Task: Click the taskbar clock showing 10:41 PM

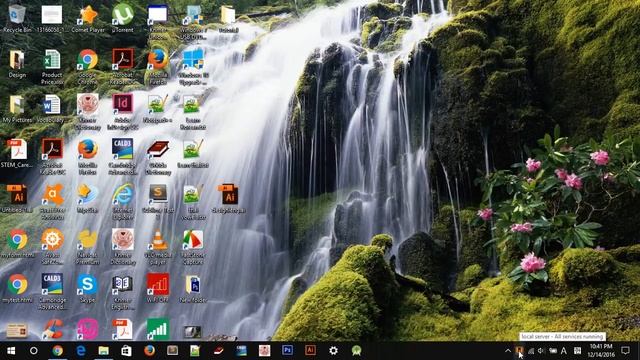Action: [601, 351]
